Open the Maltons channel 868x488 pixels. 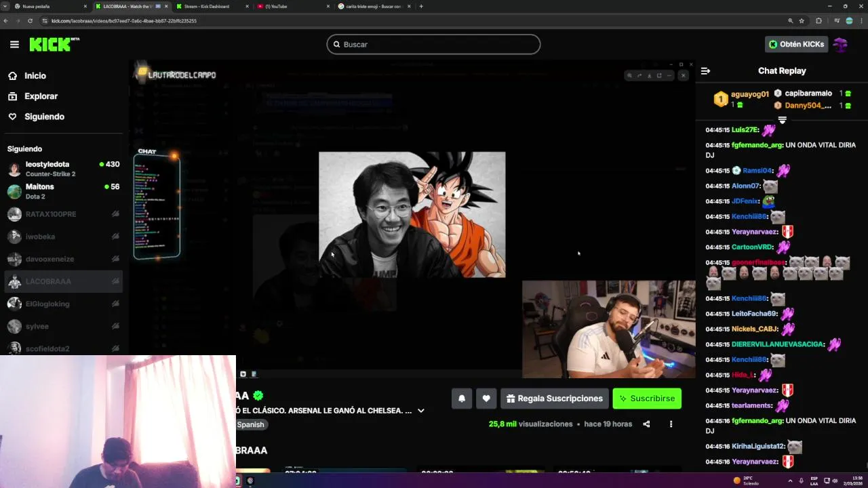pos(63,191)
